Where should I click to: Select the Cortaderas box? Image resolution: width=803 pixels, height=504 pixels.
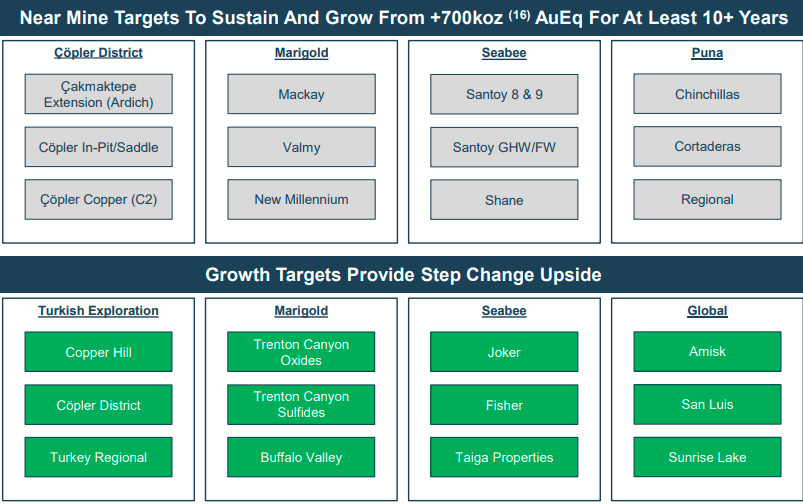[x=707, y=146]
